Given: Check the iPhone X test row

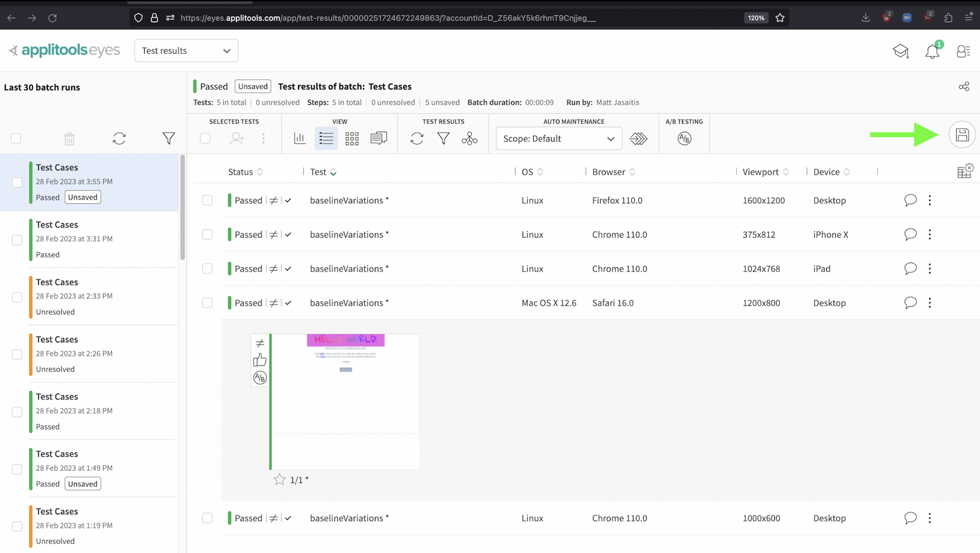Looking at the screenshot, I should [207, 235].
